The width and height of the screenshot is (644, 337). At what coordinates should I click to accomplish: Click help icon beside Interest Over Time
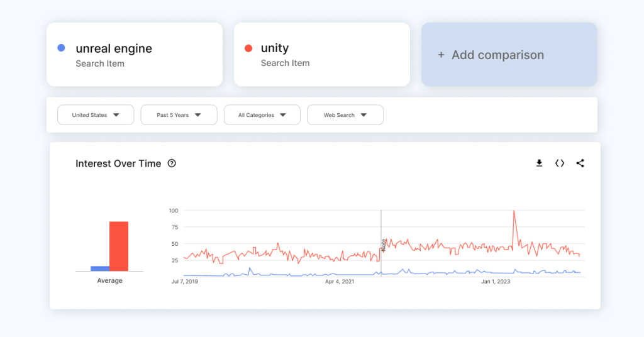tap(172, 163)
